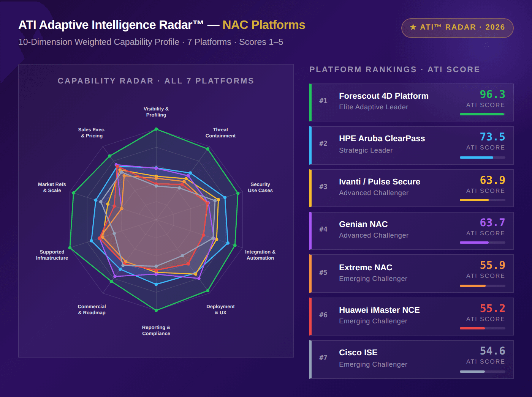
Task: Select the 54.6 score value
Action: point(492,351)
